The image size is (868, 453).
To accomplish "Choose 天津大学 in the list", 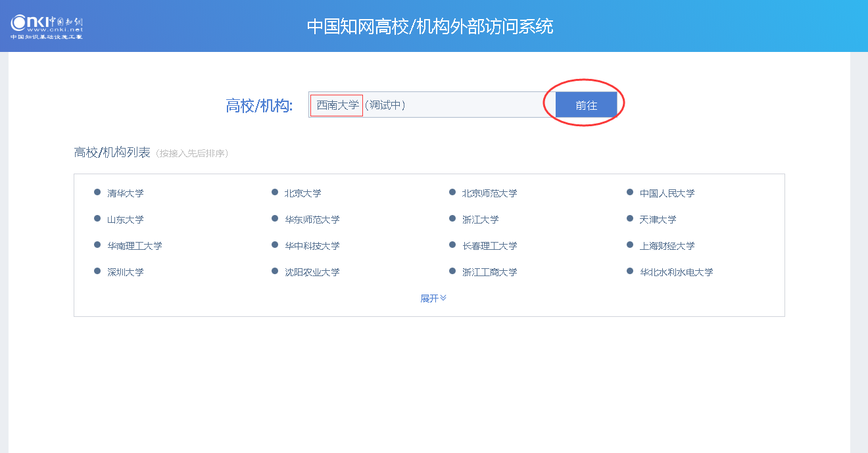I will click(x=658, y=220).
